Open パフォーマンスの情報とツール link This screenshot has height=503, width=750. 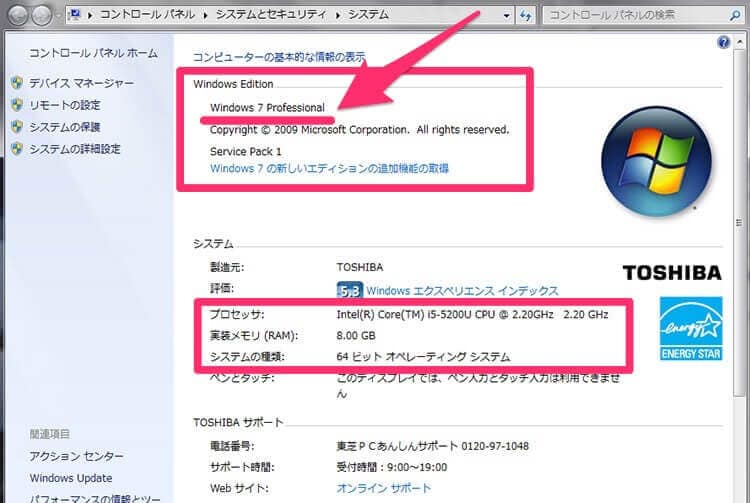95,498
